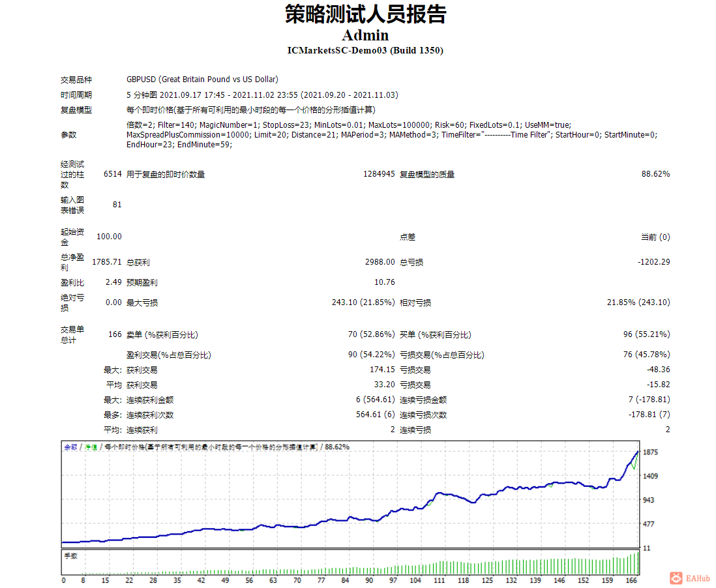Click the total trades value 166

tap(115, 334)
